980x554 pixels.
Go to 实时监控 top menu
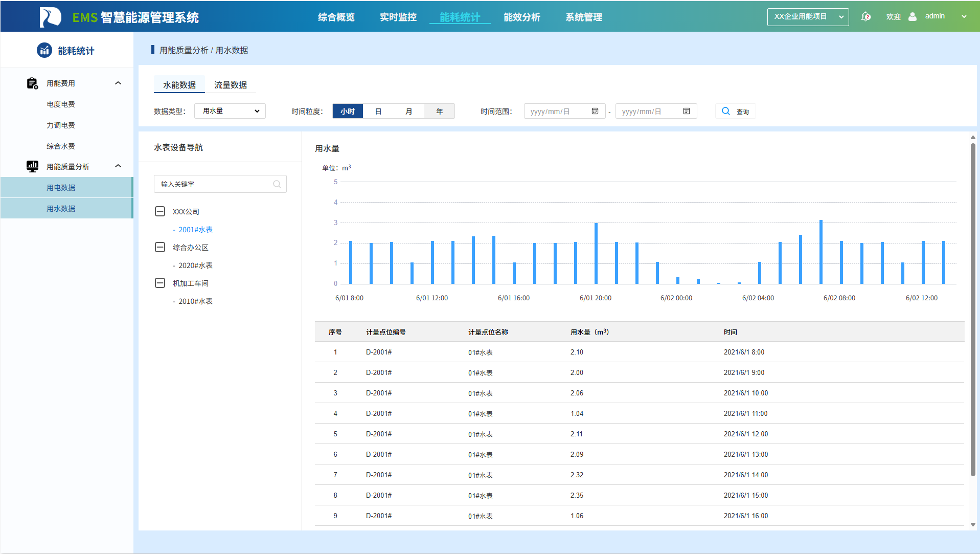tap(398, 17)
